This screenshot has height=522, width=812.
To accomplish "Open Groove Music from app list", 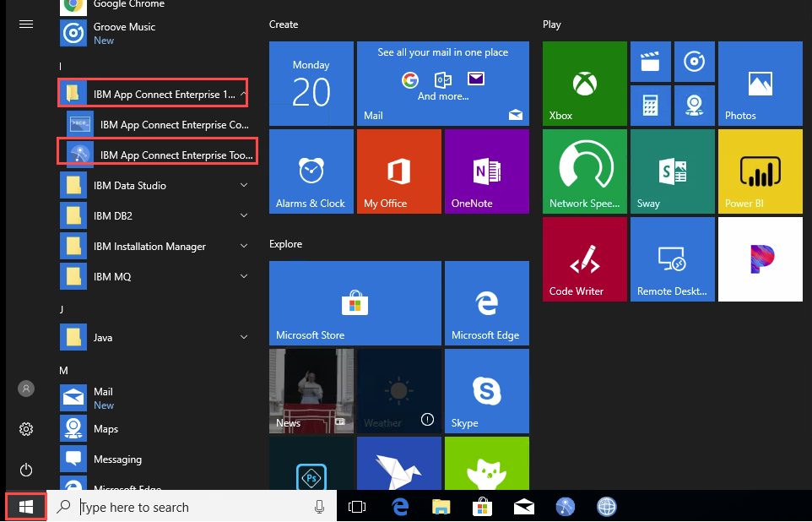I will [x=155, y=33].
